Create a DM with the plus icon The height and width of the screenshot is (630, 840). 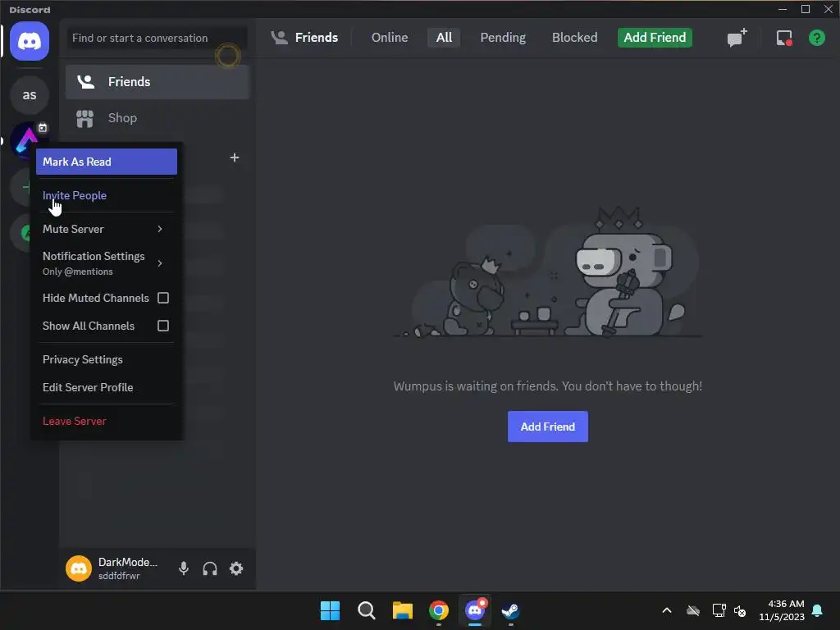pyautogui.click(x=234, y=157)
